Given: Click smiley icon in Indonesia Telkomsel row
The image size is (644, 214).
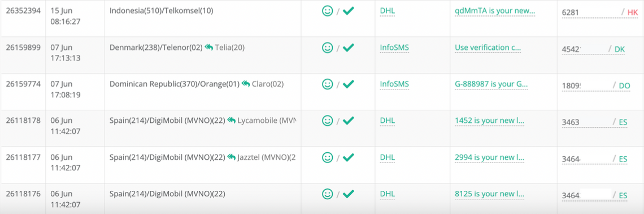Looking at the screenshot, I should tap(327, 11).
